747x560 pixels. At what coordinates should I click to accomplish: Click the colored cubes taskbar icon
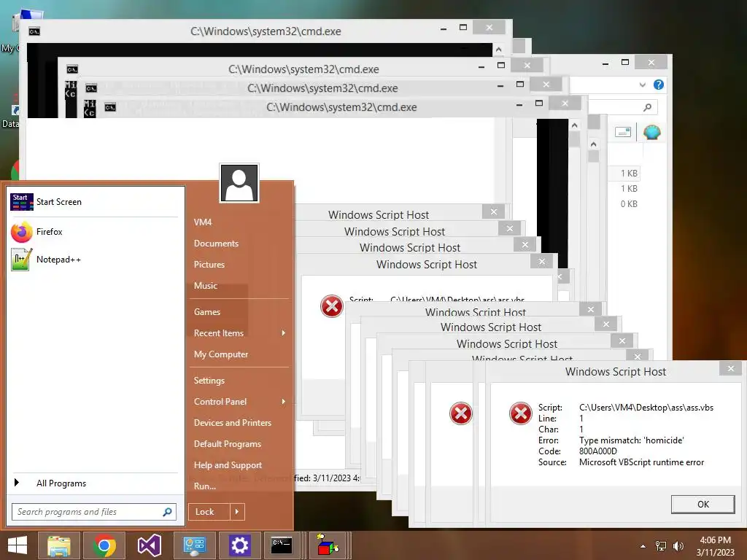(328, 545)
